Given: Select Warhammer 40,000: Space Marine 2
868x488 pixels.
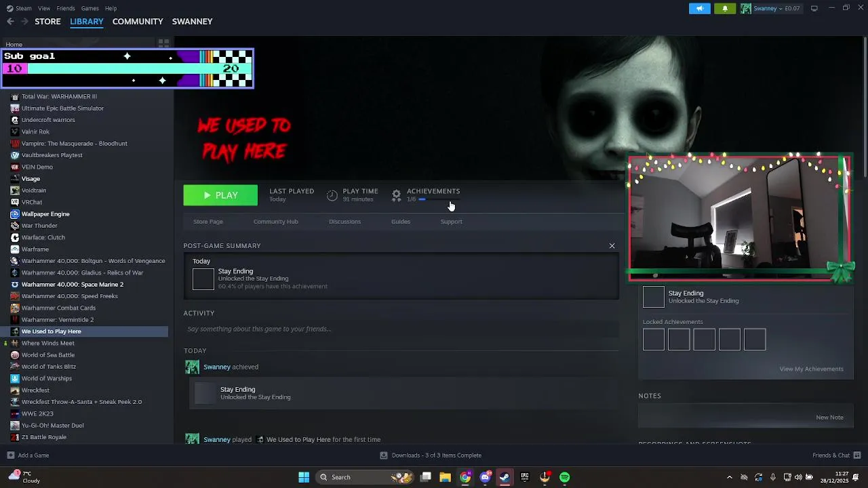Looking at the screenshot, I should [73, 285].
